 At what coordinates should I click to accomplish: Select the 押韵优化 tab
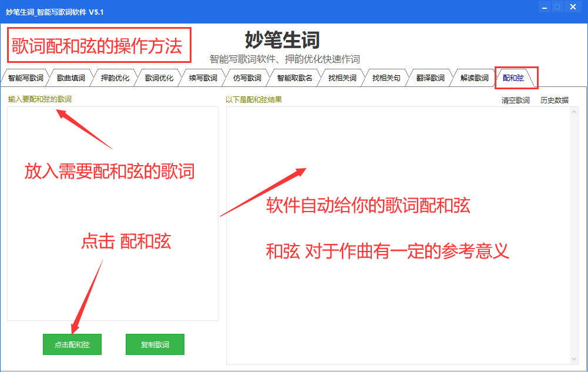pyautogui.click(x=115, y=78)
